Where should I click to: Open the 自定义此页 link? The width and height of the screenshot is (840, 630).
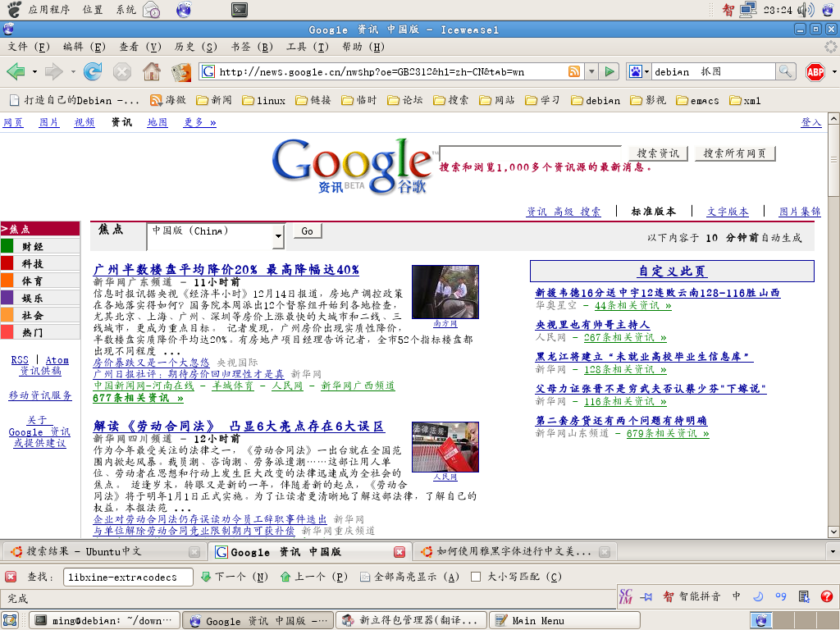pos(672,271)
